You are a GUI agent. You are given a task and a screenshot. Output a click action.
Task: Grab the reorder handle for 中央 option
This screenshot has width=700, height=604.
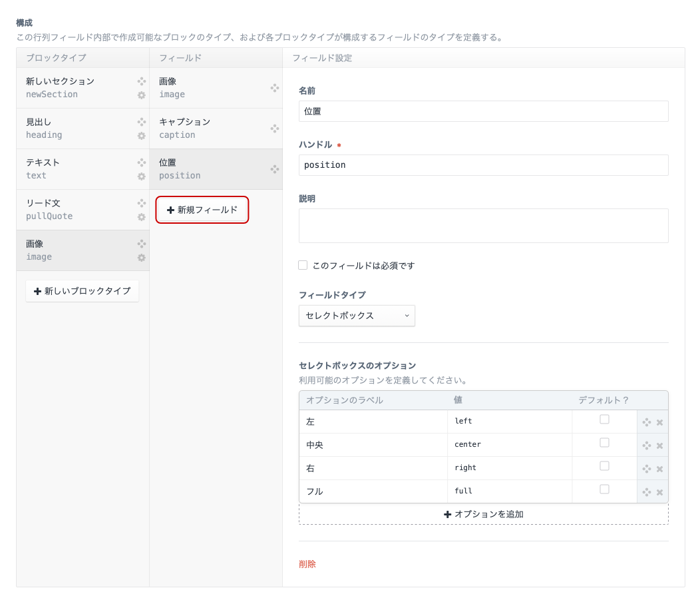[x=646, y=445]
